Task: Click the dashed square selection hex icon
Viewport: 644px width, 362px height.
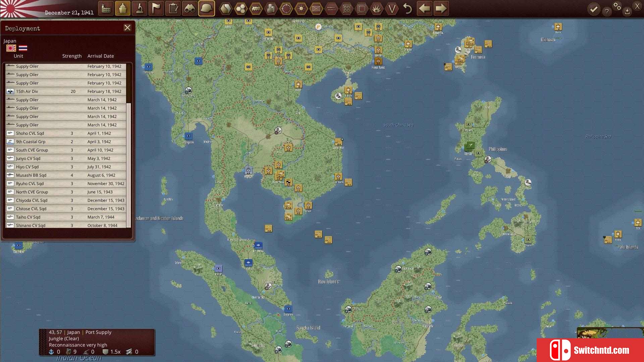Action: tap(362, 8)
